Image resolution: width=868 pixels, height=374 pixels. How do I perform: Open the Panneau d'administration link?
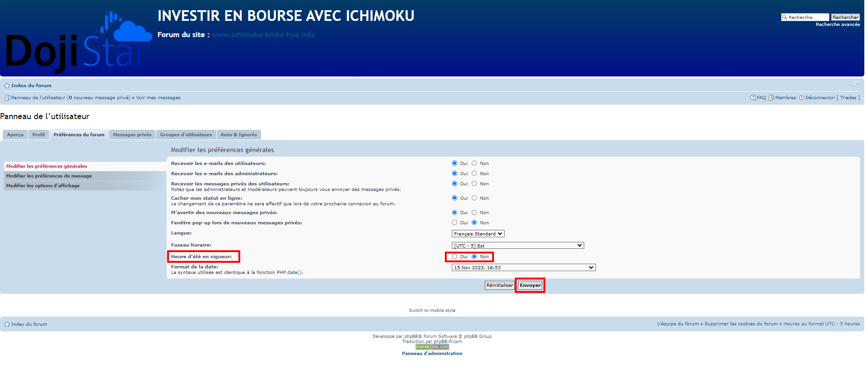click(432, 354)
